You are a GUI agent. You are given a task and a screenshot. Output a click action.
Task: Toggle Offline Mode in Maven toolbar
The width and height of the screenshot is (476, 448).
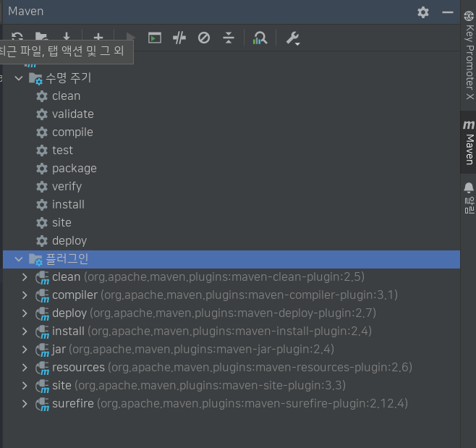[179, 38]
